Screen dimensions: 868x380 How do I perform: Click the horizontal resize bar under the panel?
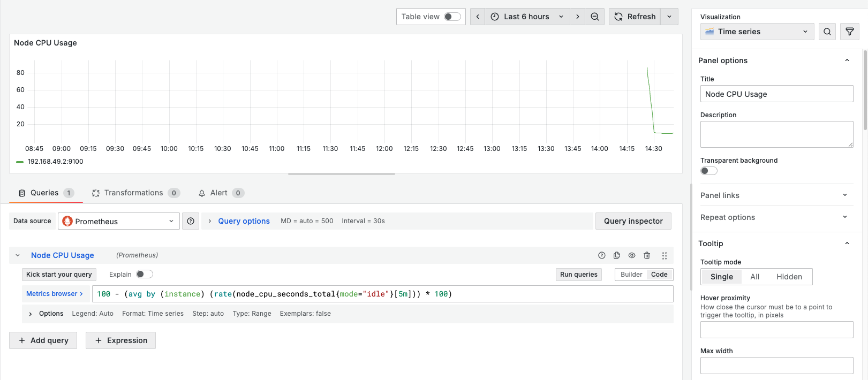pyautogui.click(x=342, y=174)
